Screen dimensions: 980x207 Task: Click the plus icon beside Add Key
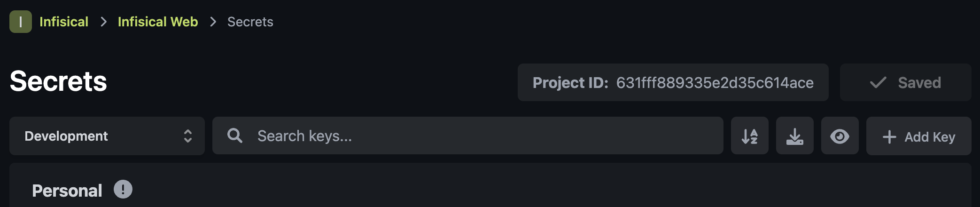889,137
